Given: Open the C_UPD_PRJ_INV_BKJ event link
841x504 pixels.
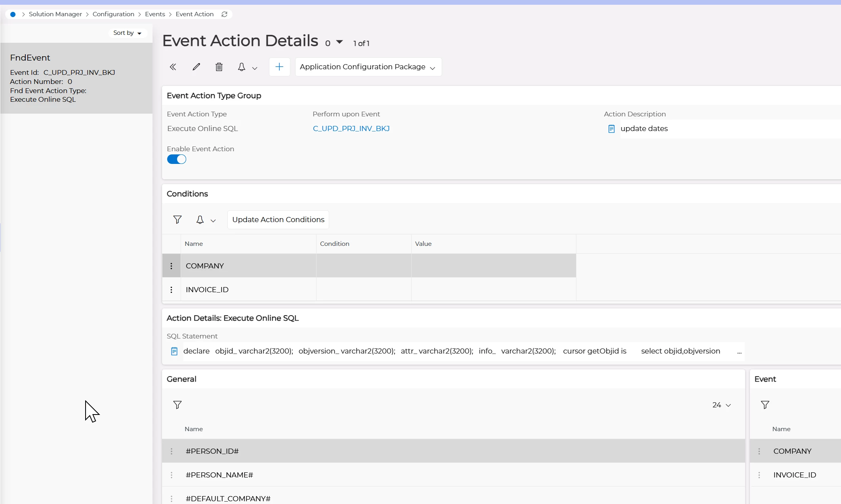Looking at the screenshot, I should click(x=351, y=129).
